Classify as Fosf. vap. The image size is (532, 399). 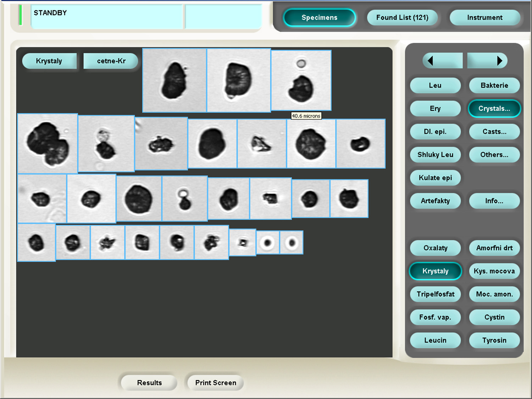[x=435, y=317]
